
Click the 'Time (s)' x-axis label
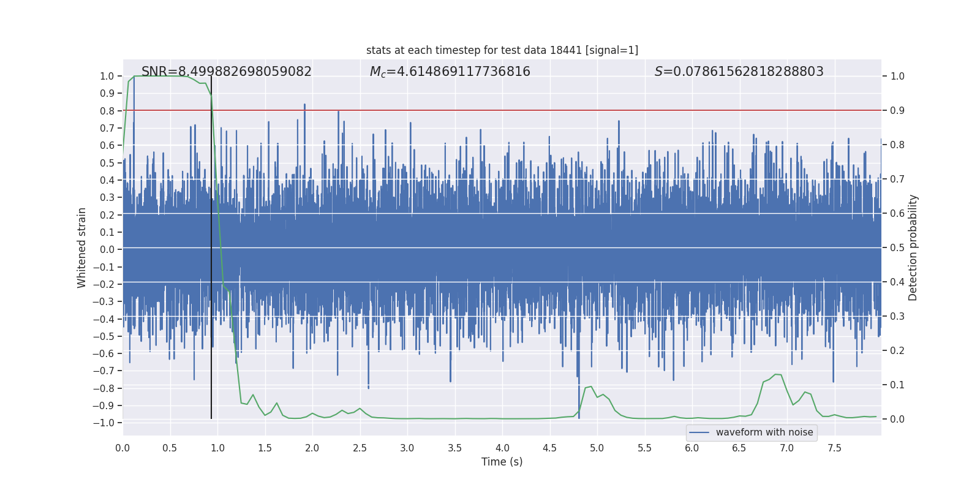(x=502, y=462)
